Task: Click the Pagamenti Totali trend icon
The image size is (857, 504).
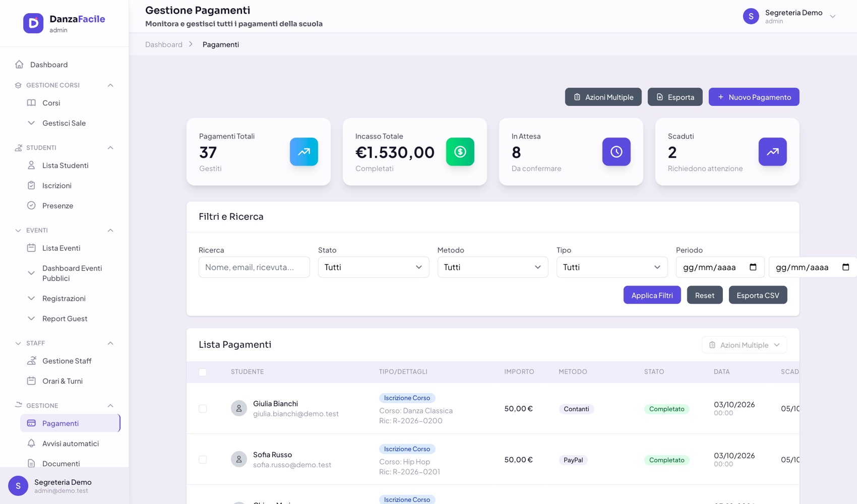Action: [x=304, y=152]
